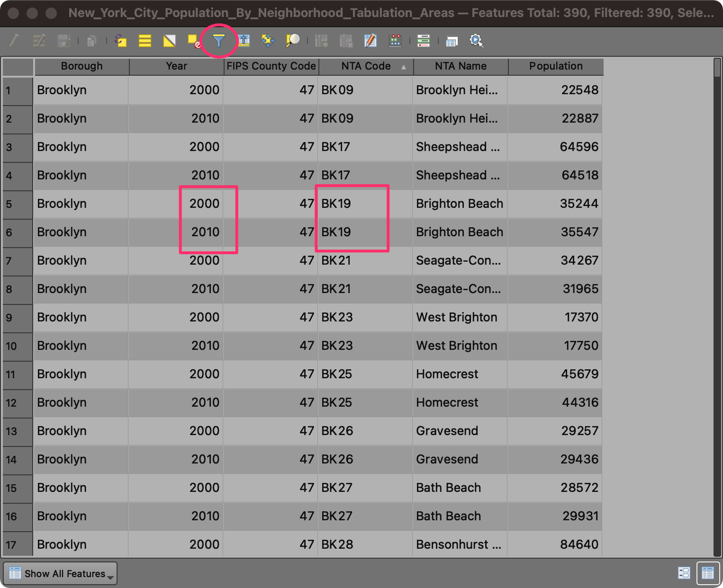
Task: Click the BK28 code cell
Action: pos(365,544)
